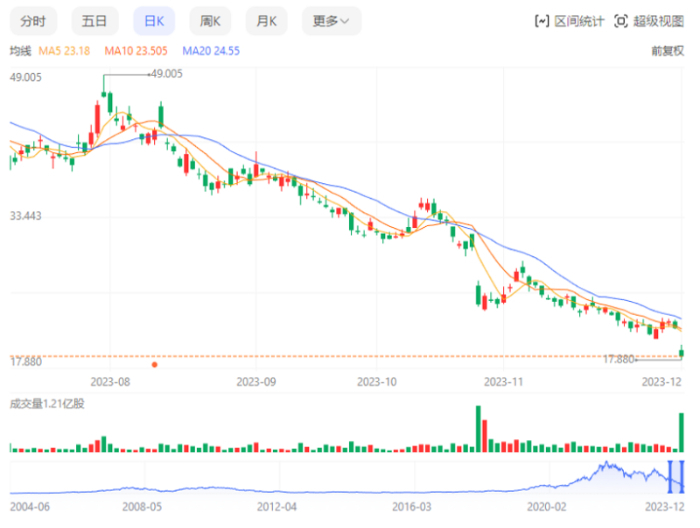700x528 pixels.
Task: Click the latest green candlestick at far right
Action: 682,351
